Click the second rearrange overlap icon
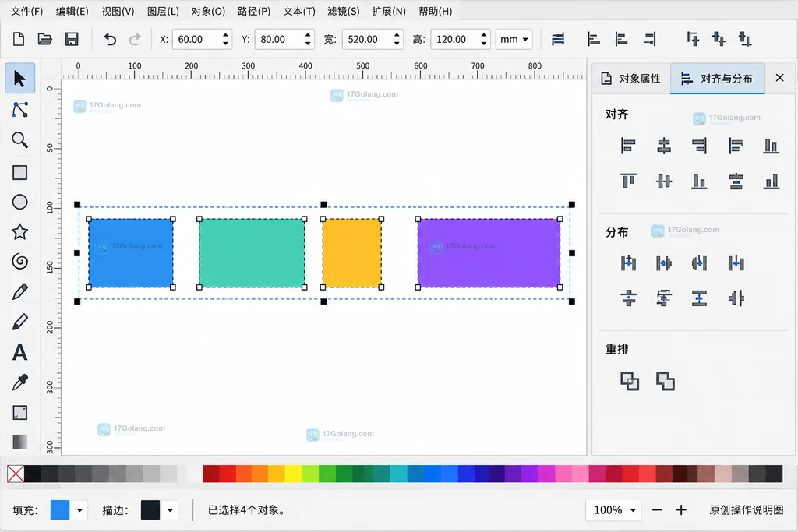The image size is (798, 532). (666, 381)
